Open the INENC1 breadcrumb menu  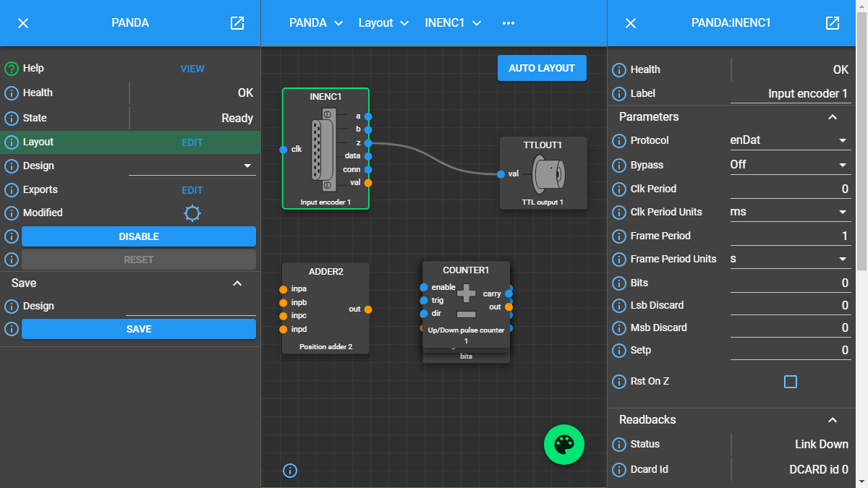[x=453, y=23]
